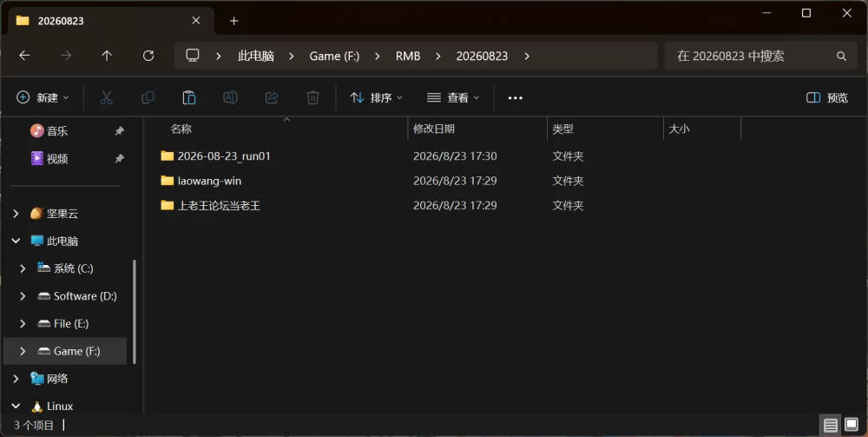
Task: Select folder laowang-win
Action: [x=209, y=181]
